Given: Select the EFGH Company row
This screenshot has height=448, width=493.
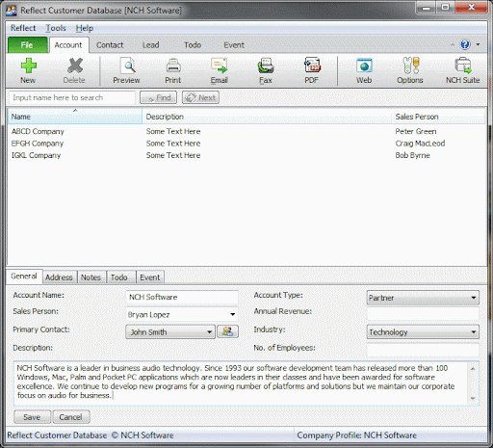Looking at the screenshot, I should 246,144.
